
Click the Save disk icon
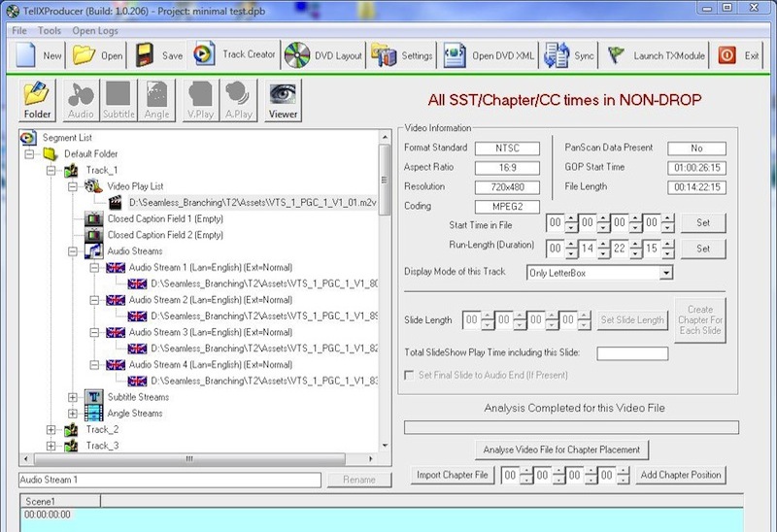159,55
